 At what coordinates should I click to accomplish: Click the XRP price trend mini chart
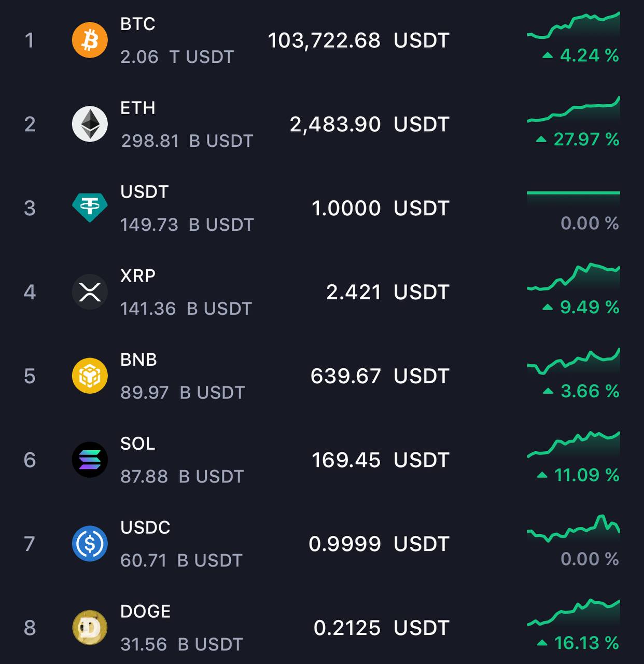(573, 277)
